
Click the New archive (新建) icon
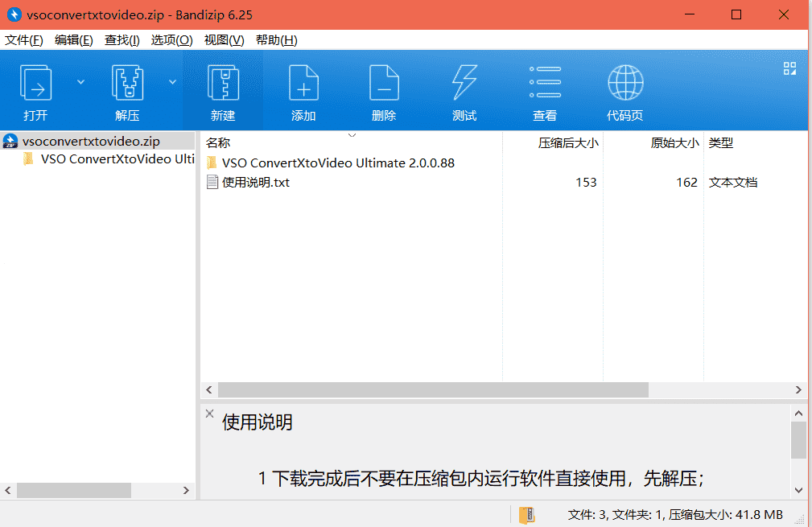tap(223, 83)
